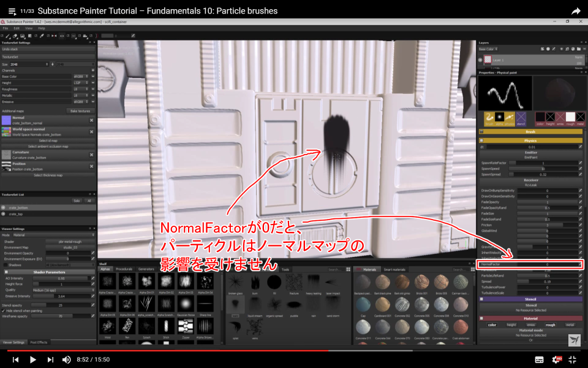This screenshot has height=368, width=588.
Task: Select crate_bottom texture set radio
Action: click(x=4, y=207)
